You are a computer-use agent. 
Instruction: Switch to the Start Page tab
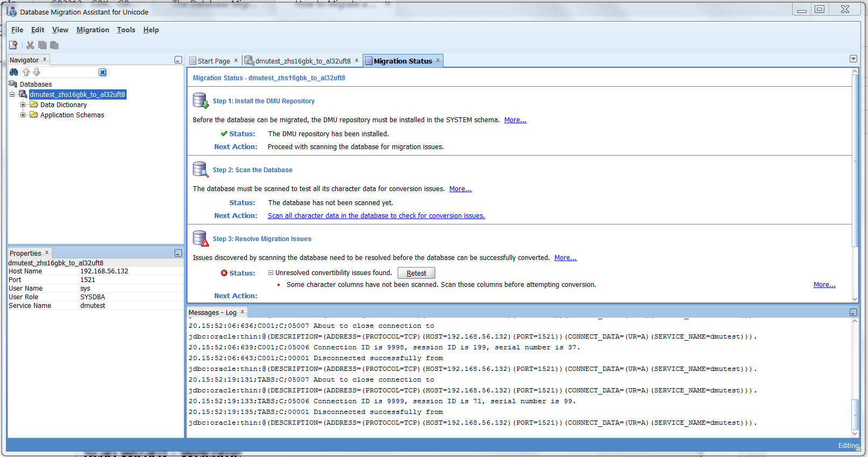click(214, 61)
